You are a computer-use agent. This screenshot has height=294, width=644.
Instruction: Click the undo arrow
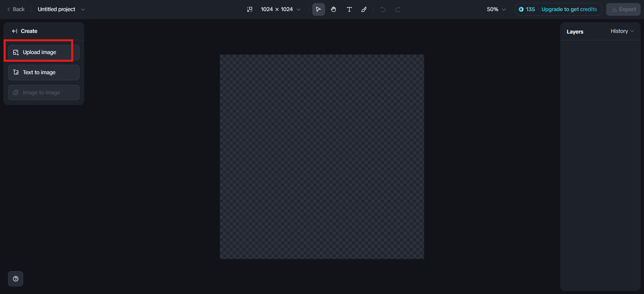[383, 9]
